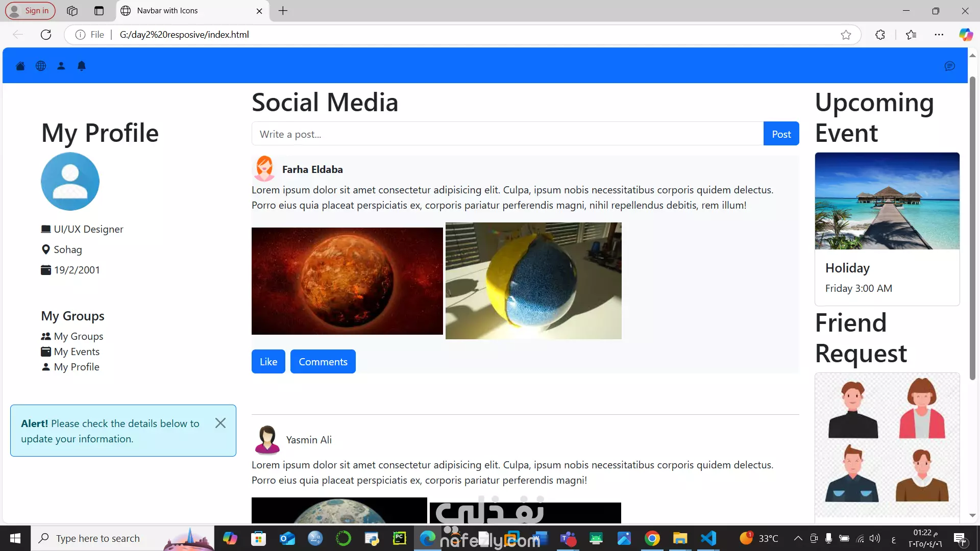Open the workspaces icon in tab bar

point(72,11)
